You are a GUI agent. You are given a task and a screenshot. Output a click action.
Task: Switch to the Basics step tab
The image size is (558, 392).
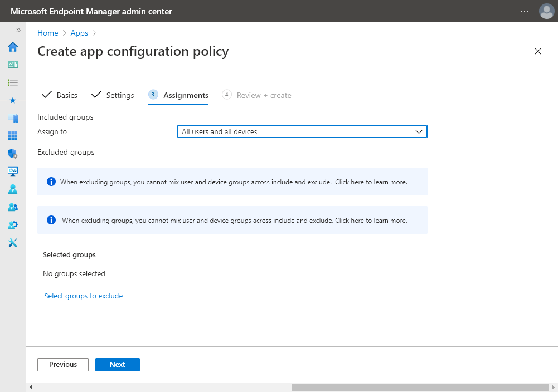coord(60,95)
